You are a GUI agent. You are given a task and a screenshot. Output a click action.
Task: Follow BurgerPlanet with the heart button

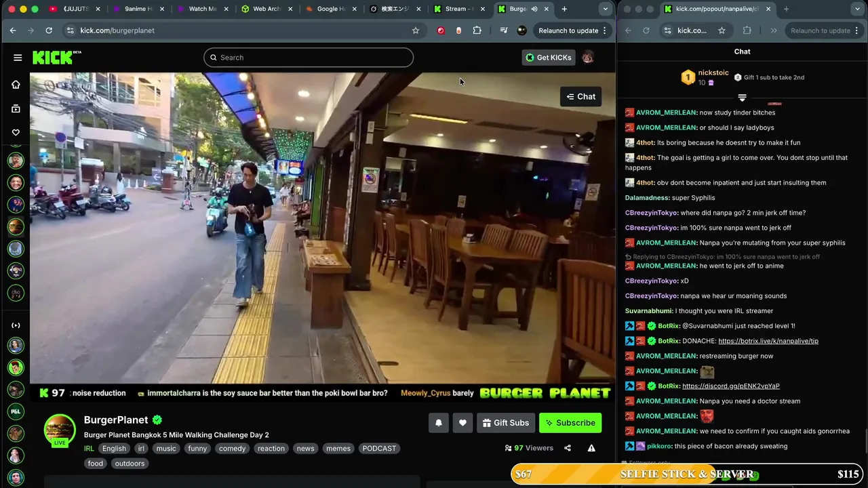(462, 423)
